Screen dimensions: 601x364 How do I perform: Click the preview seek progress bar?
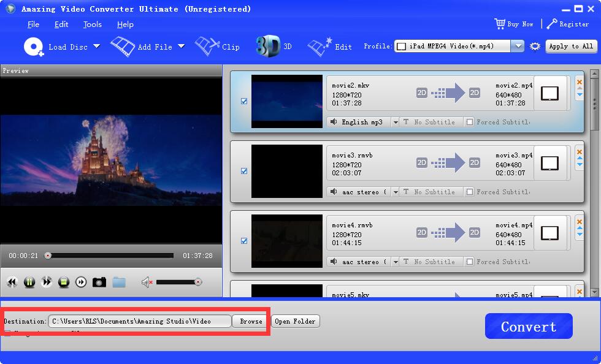click(110, 256)
